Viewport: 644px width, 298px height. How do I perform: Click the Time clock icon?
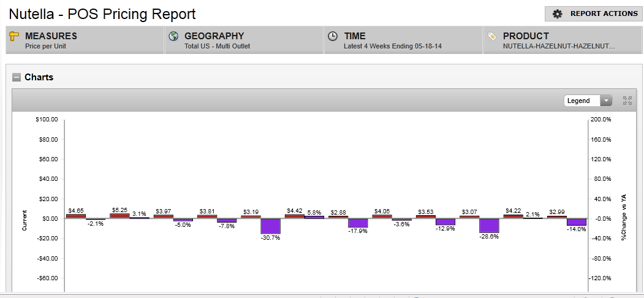pyautogui.click(x=333, y=37)
